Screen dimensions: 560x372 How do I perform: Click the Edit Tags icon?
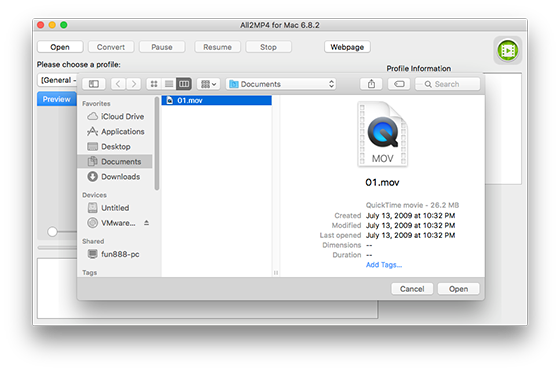point(399,84)
